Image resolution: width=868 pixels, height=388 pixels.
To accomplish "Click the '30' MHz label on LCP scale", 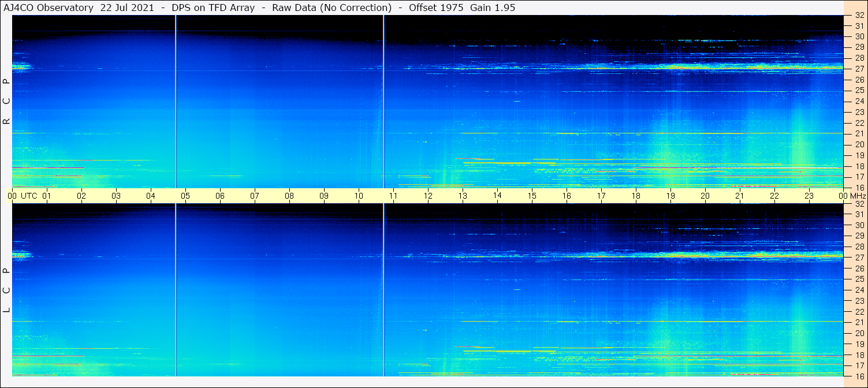I will (x=859, y=225).
